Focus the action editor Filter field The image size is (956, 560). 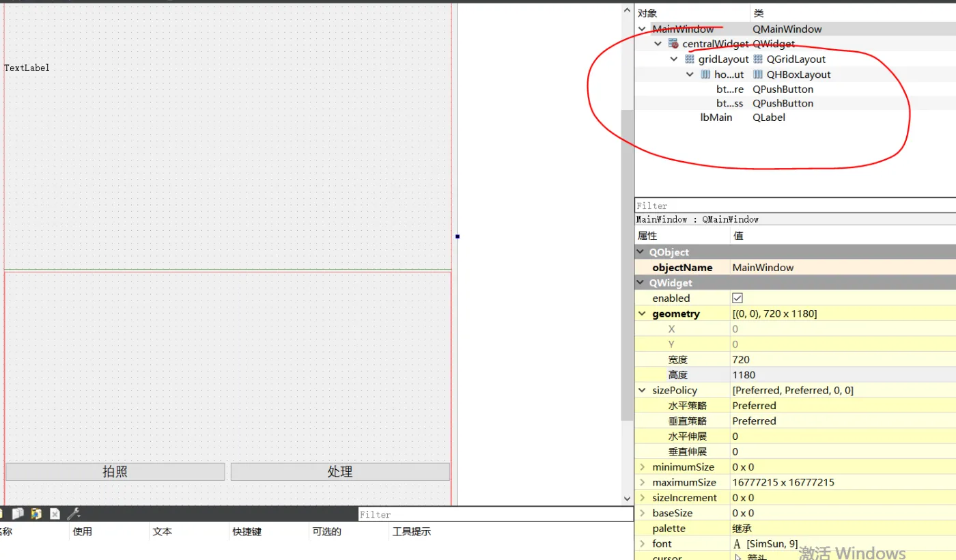(496, 514)
